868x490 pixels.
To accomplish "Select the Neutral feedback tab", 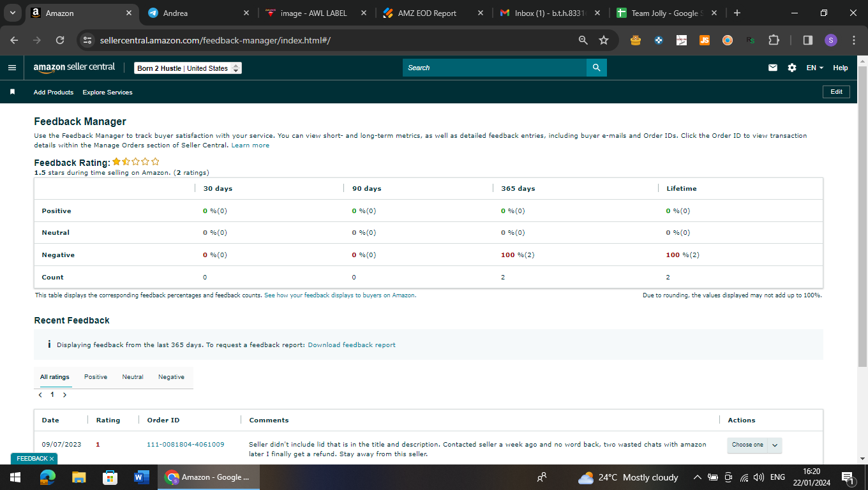I will click(133, 377).
